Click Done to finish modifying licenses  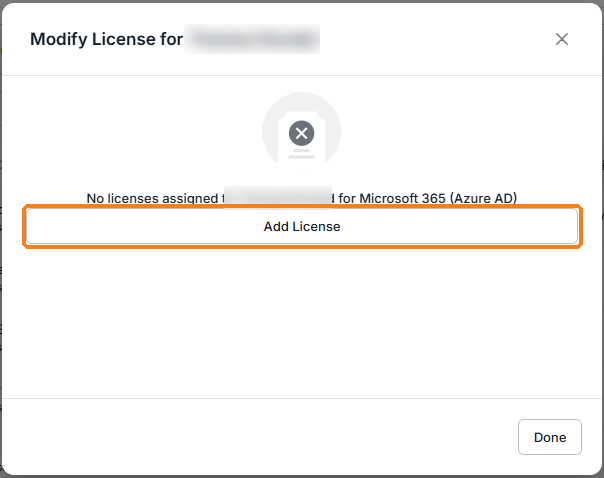[550, 437]
